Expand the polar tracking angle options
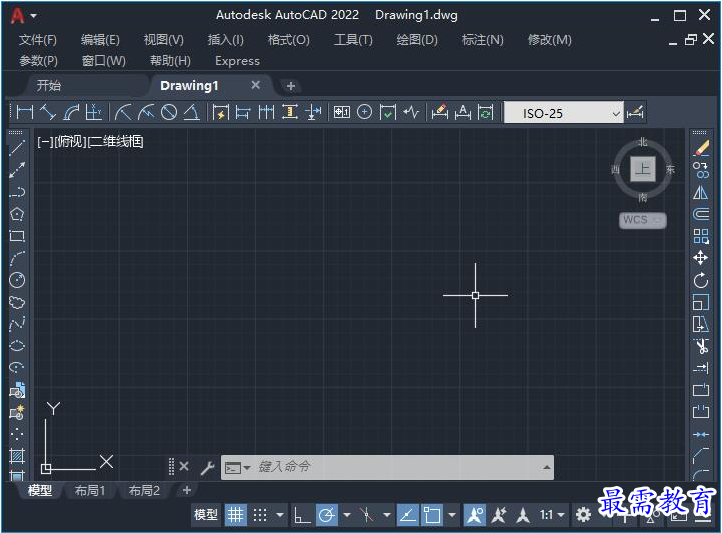722x533 pixels. coord(347,515)
